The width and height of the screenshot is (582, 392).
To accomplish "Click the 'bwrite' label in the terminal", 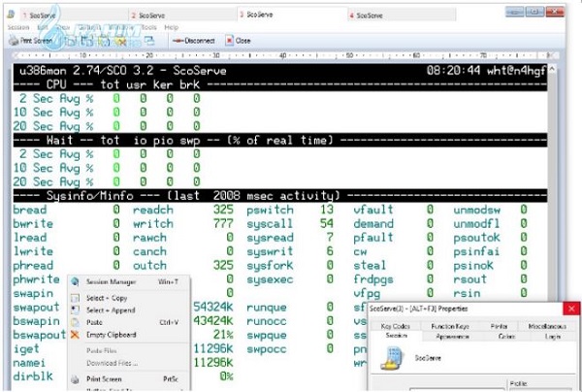I will 33,224.
